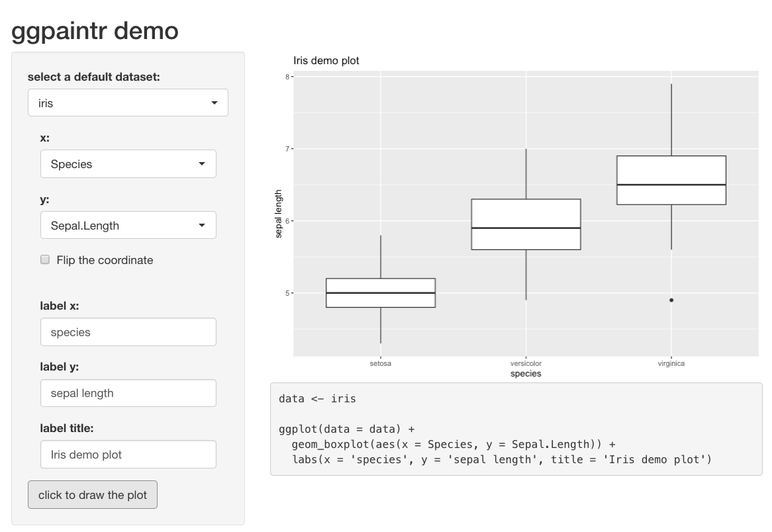Focus the label title text field
The height and width of the screenshot is (532, 772).
[128, 455]
